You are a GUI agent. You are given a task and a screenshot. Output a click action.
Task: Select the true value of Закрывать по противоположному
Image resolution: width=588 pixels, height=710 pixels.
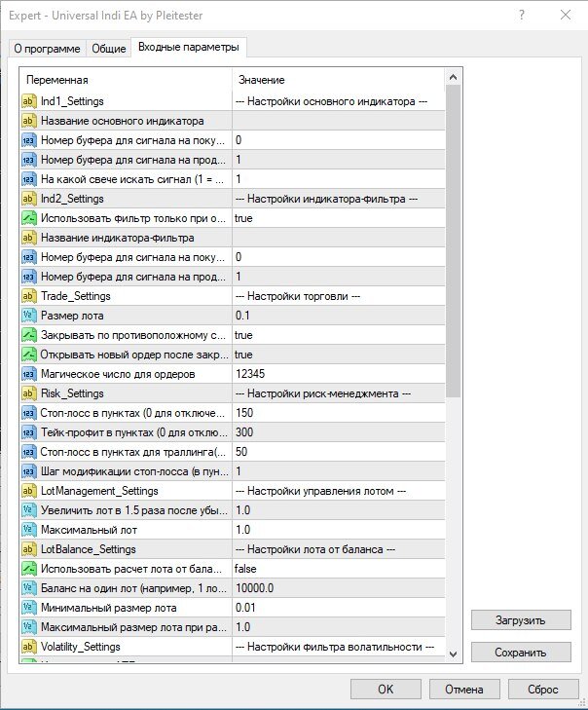pos(243,335)
